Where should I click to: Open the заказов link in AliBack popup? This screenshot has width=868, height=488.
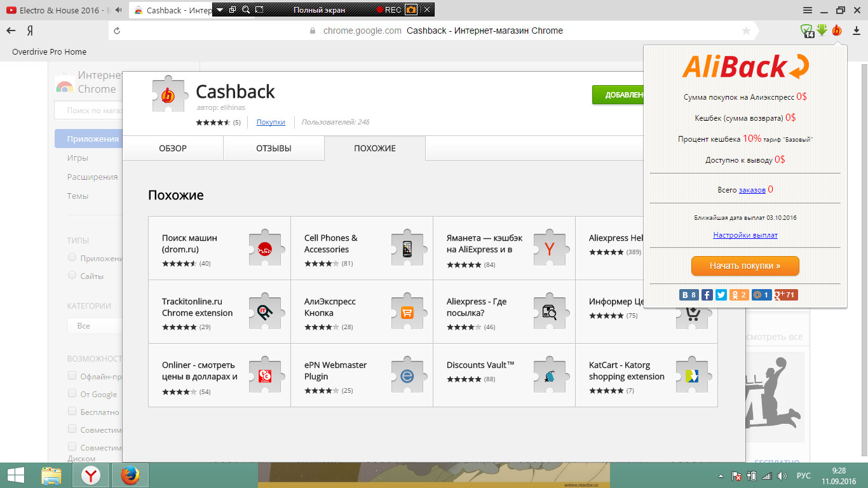point(752,189)
